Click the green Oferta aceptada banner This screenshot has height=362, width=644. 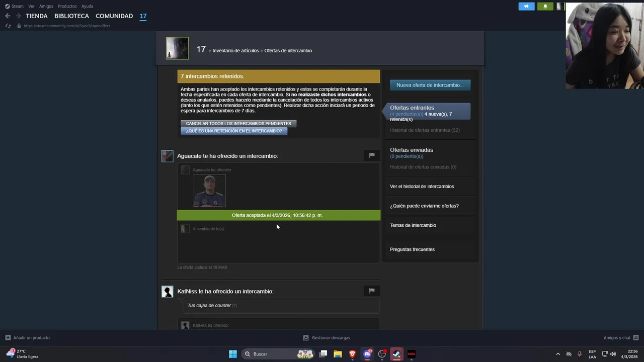279,215
